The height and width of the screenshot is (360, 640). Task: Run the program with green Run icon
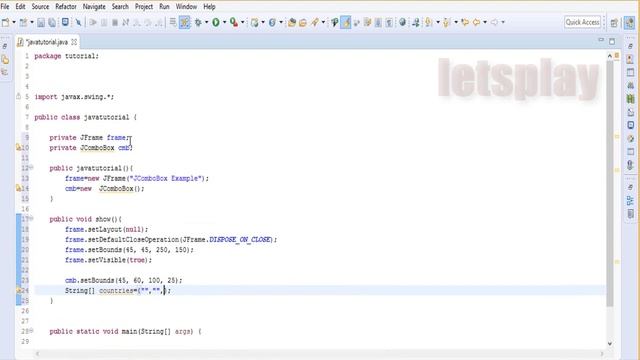coord(216,22)
